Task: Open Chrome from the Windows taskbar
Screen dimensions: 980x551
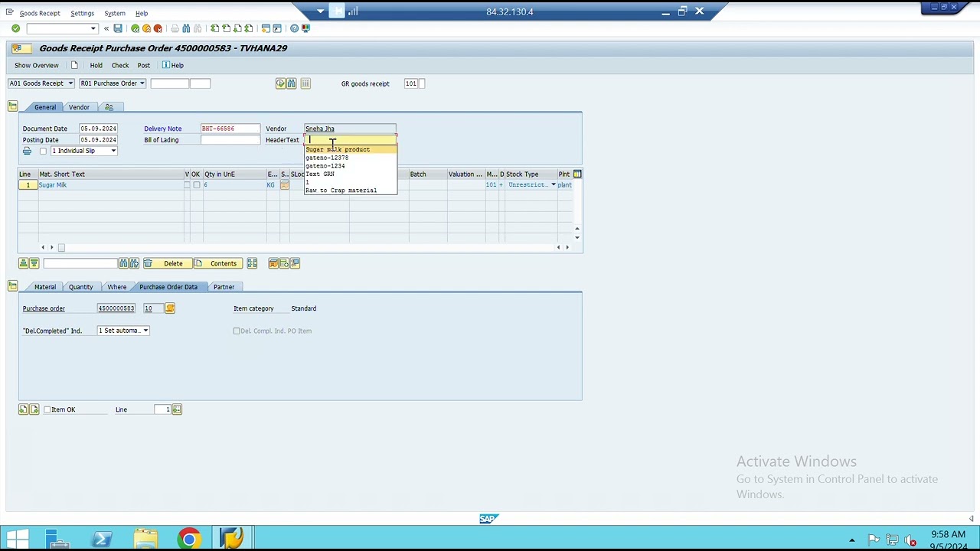Action: point(188,539)
